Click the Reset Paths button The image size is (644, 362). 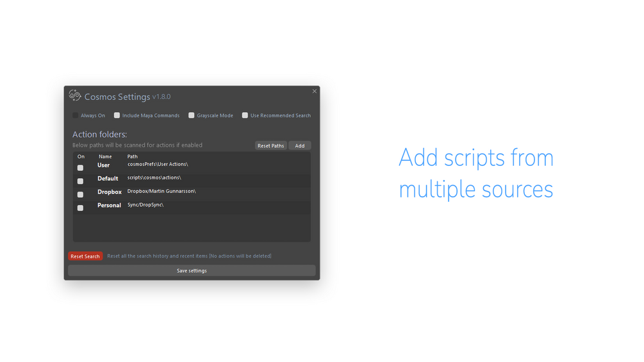coord(270,145)
